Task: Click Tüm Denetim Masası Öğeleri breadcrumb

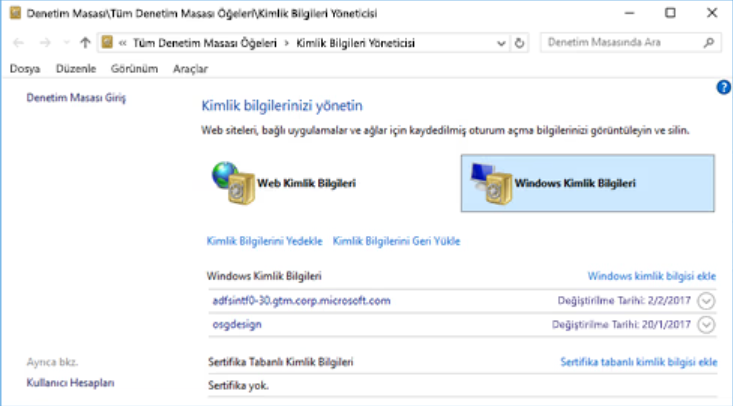Action: pyautogui.click(x=205, y=43)
